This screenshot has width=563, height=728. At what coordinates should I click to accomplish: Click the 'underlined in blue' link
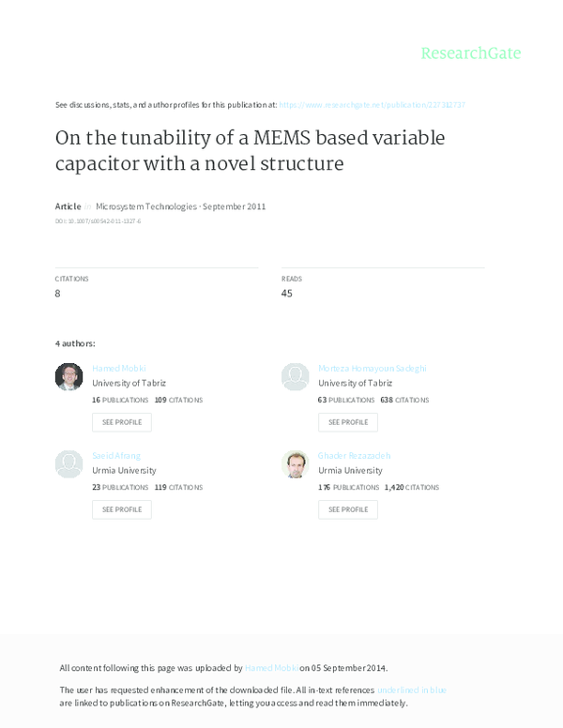[411, 690]
